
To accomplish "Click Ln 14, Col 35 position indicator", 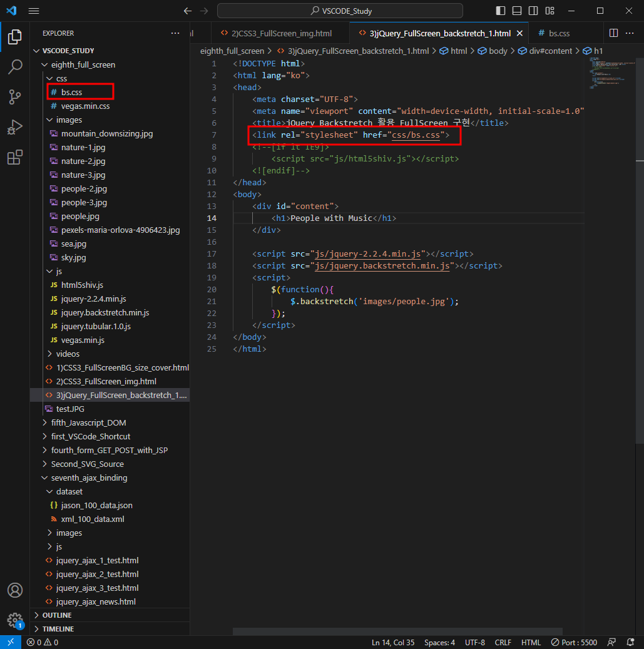I will click(x=393, y=642).
